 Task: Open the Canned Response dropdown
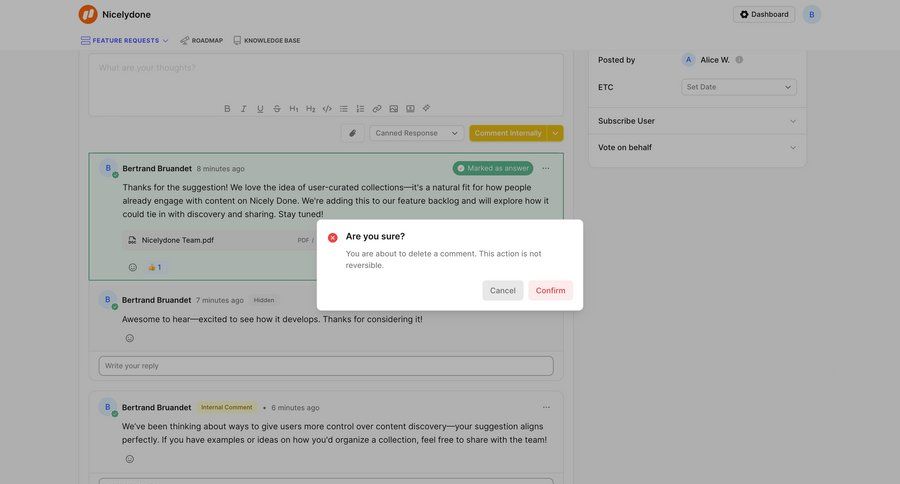[417, 133]
